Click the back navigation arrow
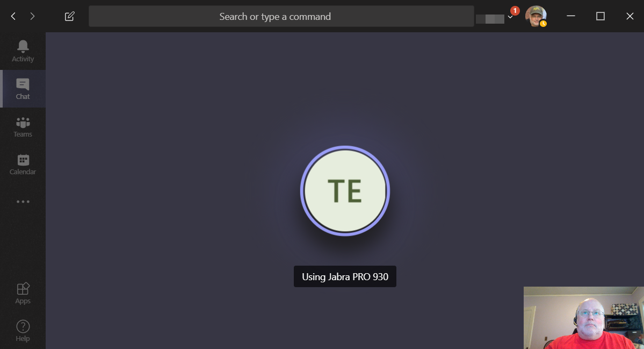Image resolution: width=644 pixels, height=349 pixels. coord(13,16)
